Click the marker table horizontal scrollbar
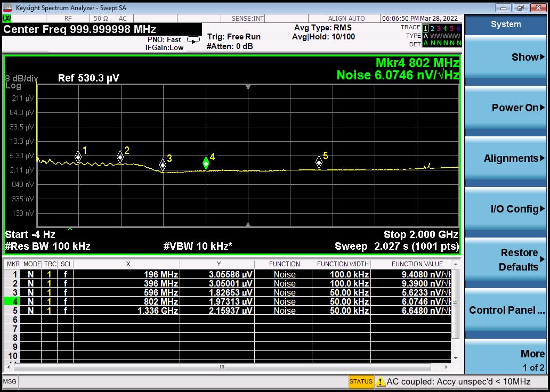This screenshot has width=550, height=392. 222,367
